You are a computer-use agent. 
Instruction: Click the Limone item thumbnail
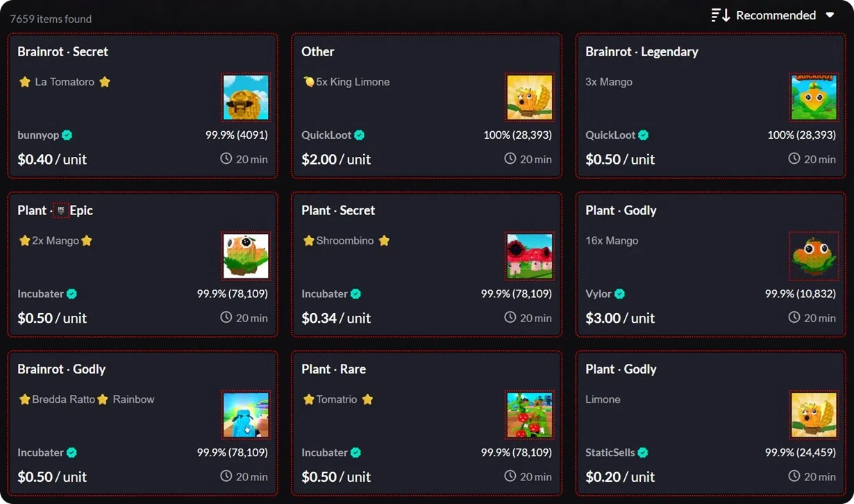[814, 414]
